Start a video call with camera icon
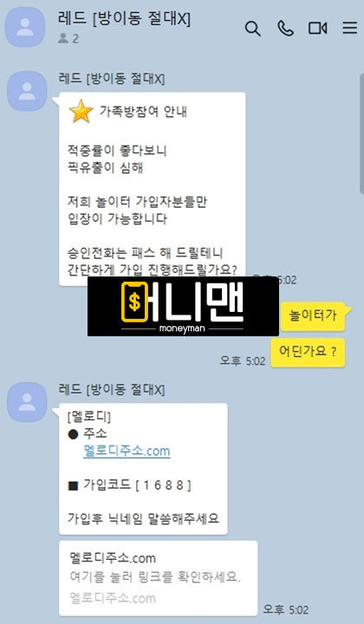Image resolution: width=364 pixels, height=624 pixels. pyautogui.click(x=317, y=29)
